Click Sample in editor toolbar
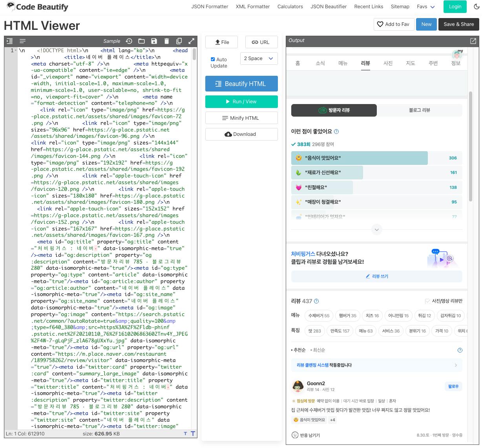Image resolution: width=482 pixels, height=448 pixels. pyautogui.click(x=112, y=41)
